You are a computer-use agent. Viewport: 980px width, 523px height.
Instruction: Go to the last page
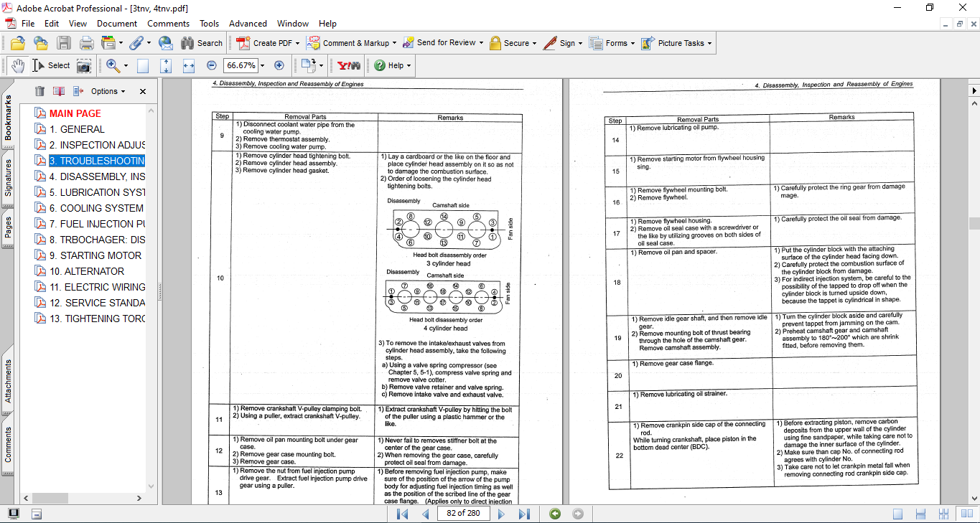(524, 514)
